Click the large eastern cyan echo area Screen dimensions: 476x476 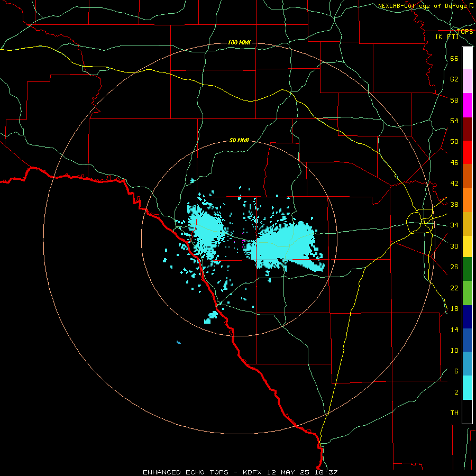(x=284, y=246)
